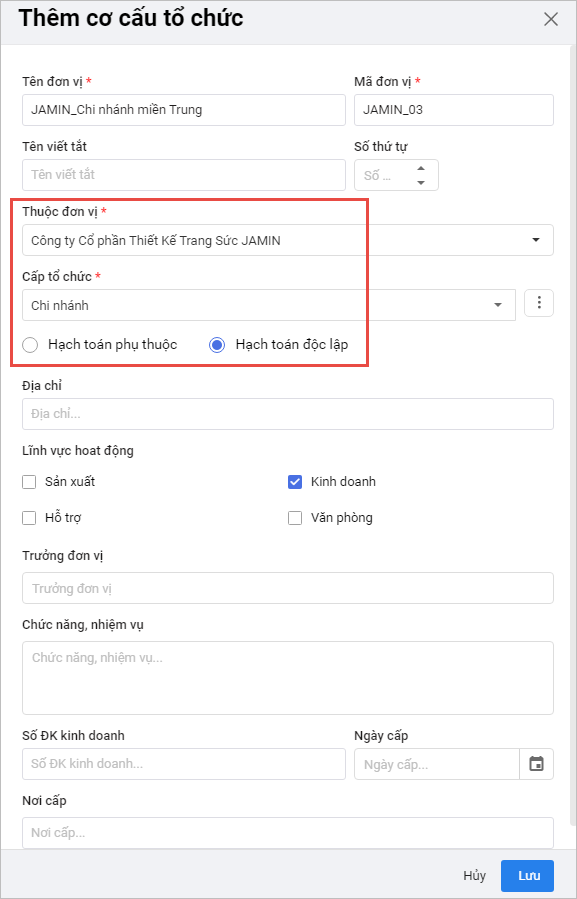The height and width of the screenshot is (899, 577).
Task: Decrease Số thứ tự with the down arrow
Action: pyautogui.click(x=421, y=182)
